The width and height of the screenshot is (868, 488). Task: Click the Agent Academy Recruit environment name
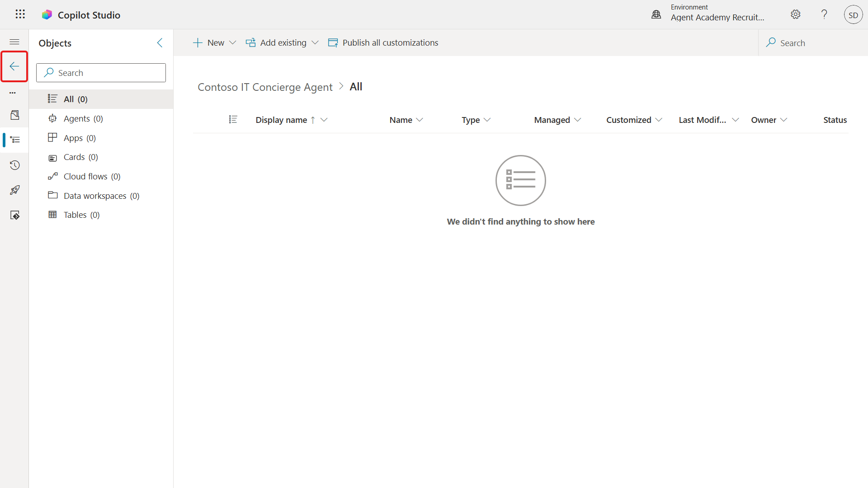click(x=717, y=18)
